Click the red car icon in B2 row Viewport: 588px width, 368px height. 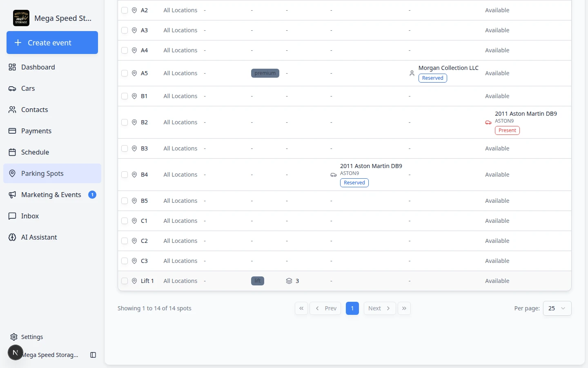coord(488,122)
